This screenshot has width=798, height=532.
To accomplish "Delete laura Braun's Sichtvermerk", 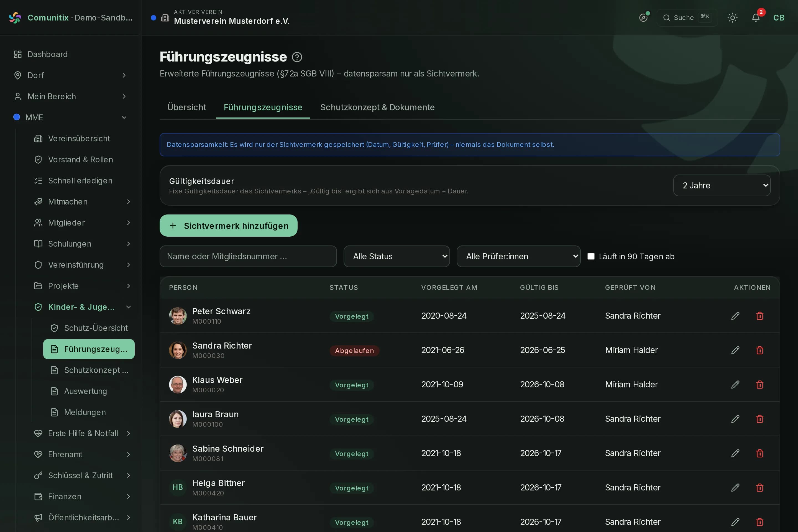I will pyautogui.click(x=760, y=419).
